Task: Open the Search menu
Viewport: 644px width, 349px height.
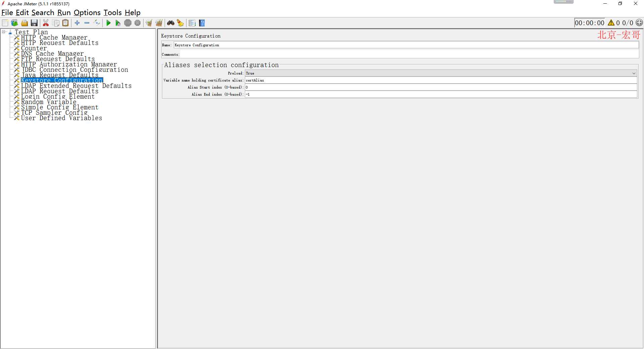Action: pyautogui.click(x=43, y=13)
